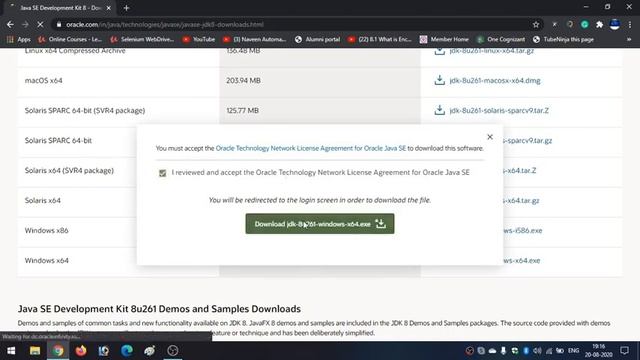The height and width of the screenshot is (360, 640).
Task: Click download icon for Solaris SPARC SVR4
Action: click(x=439, y=110)
